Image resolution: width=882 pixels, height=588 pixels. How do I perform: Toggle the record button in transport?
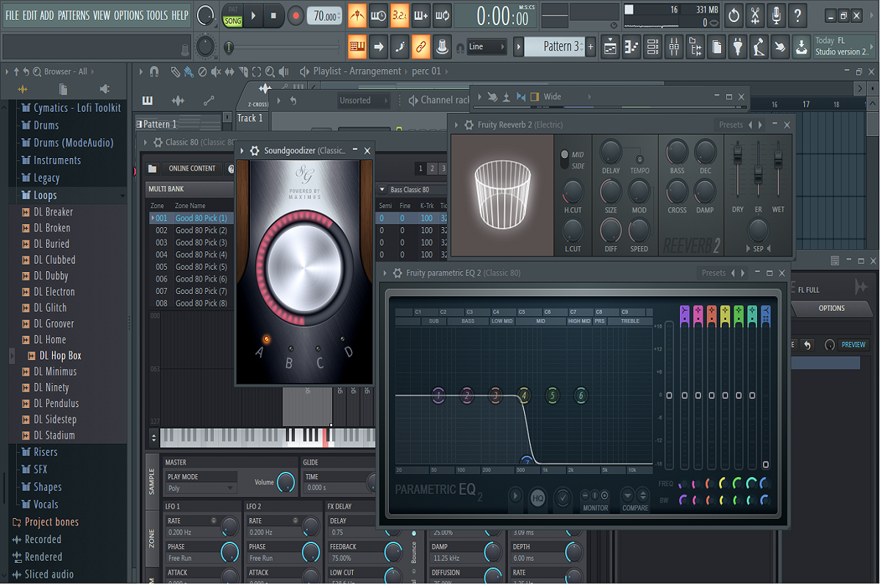pos(295,15)
